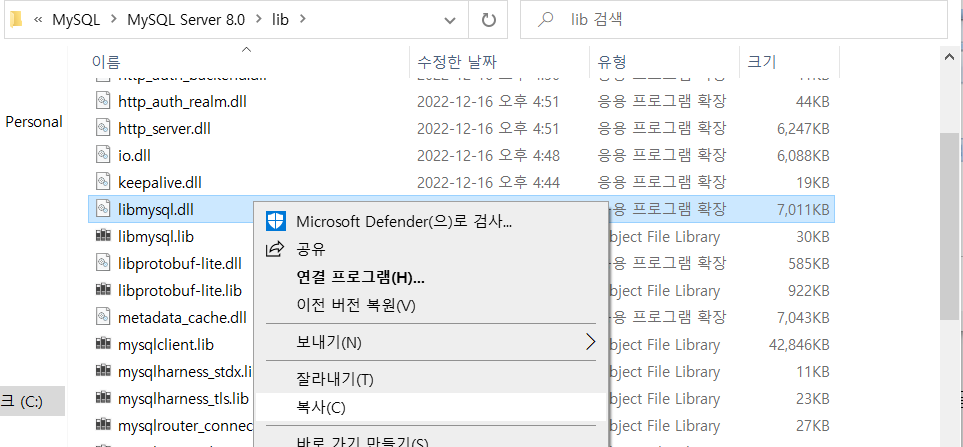Click the 7,011KB size of libmysql.dll
The image size is (963, 447).
coord(803,210)
